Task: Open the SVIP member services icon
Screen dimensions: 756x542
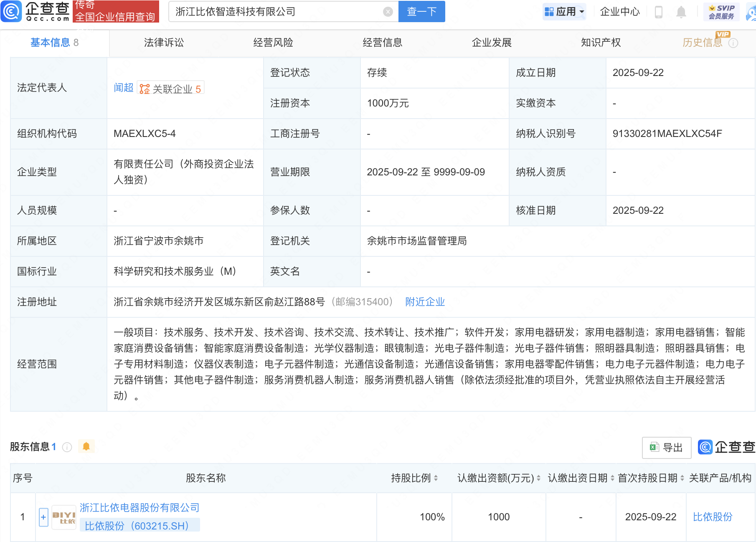Action: 721,12
